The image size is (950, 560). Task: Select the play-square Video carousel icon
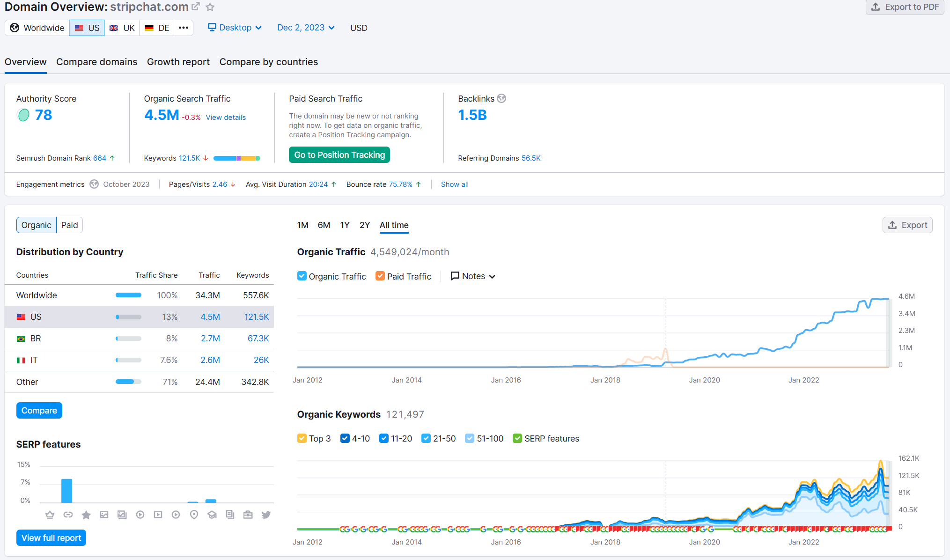(158, 515)
